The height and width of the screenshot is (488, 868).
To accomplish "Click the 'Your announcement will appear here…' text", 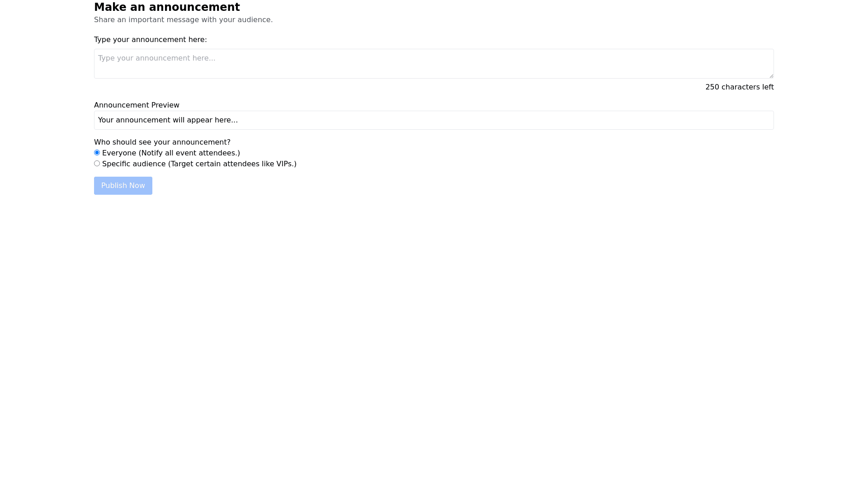I will (x=168, y=120).
